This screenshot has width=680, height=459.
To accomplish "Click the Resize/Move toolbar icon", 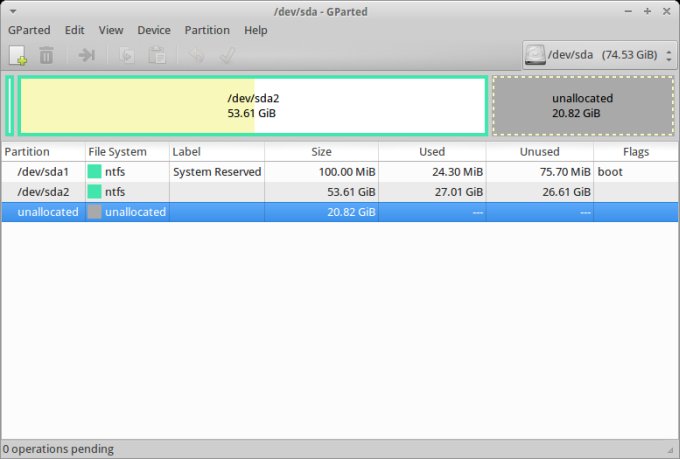I will tap(87, 55).
